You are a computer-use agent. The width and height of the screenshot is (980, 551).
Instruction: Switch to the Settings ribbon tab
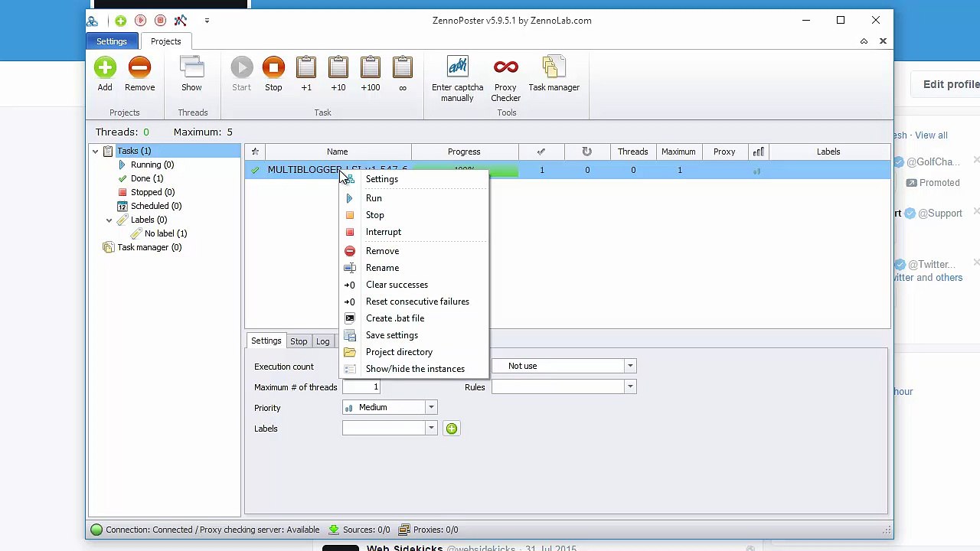(111, 41)
